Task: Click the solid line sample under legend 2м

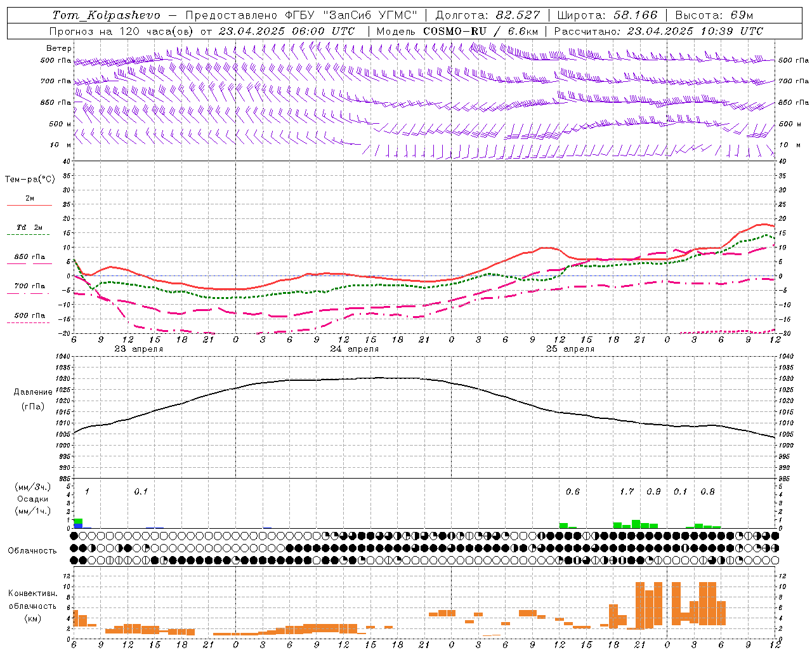Action: (x=29, y=206)
